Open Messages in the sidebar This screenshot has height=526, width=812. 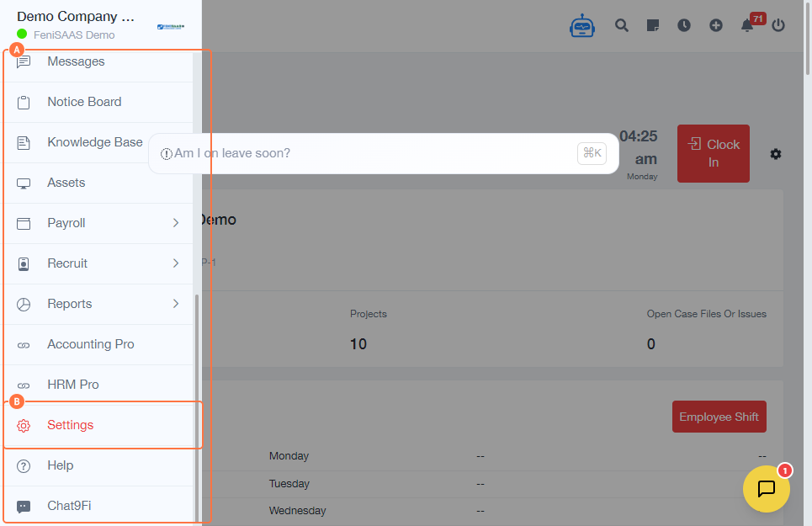pos(76,61)
